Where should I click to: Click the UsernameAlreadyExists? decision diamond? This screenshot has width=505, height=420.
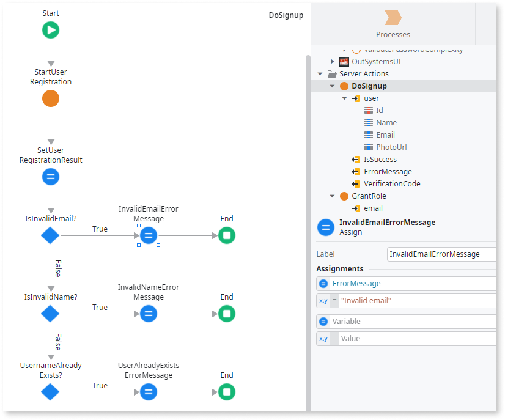point(50,392)
